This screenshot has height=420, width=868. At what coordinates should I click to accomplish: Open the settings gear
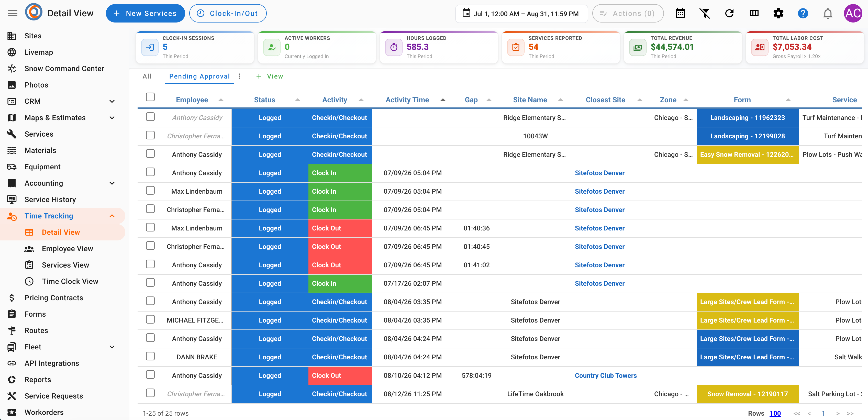pyautogui.click(x=778, y=14)
